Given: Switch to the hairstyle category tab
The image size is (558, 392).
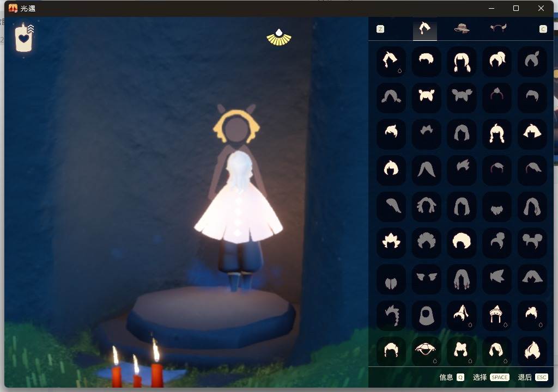Looking at the screenshot, I should [425, 29].
